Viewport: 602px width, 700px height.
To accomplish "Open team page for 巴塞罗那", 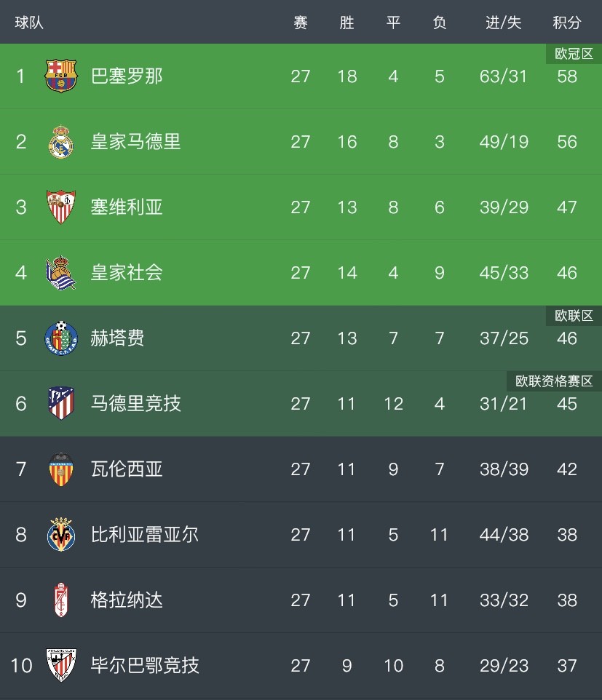I will click(127, 76).
